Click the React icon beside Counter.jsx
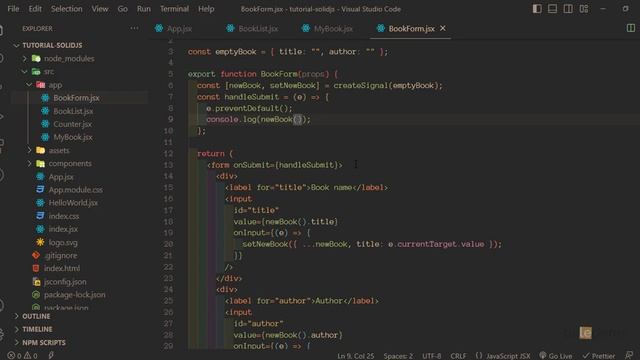The height and width of the screenshot is (360, 640). pos(45,124)
